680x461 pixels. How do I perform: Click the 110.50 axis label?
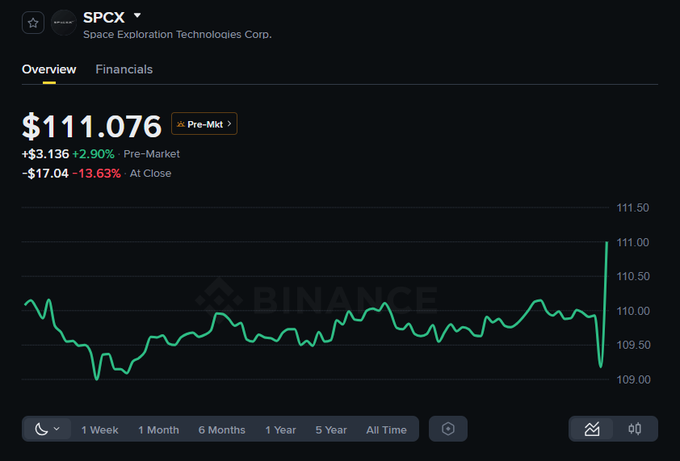[x=633, y=276]
